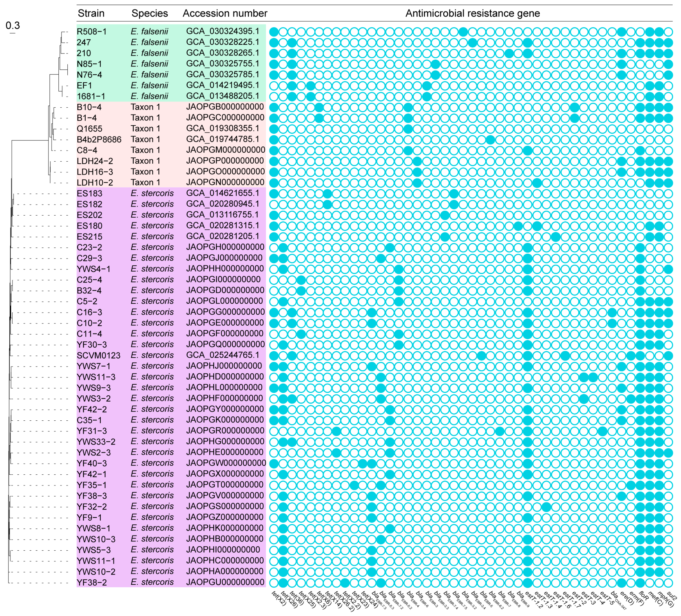Screen dimensions: 681x616
Task: Select the tet(X2) circle for strain B4b2P8686
Action: [274, 140]
